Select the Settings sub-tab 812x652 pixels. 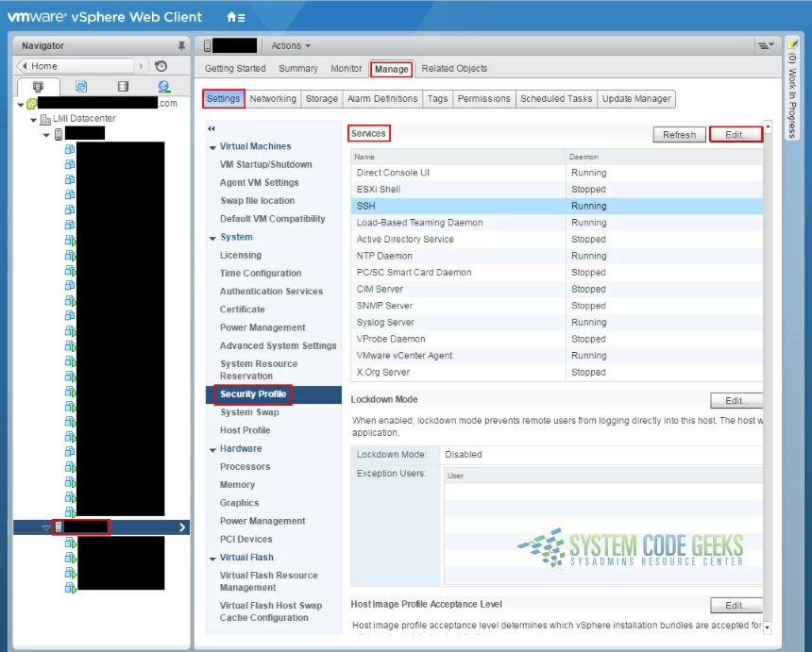(223, 98)
